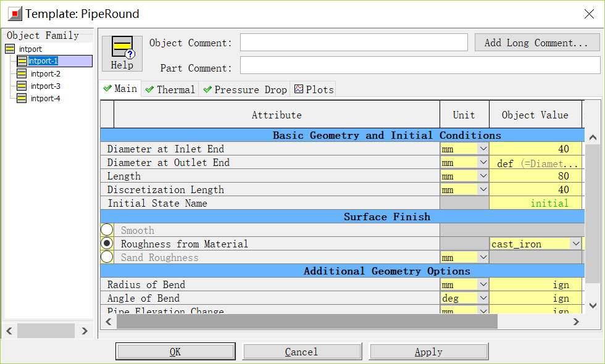Viewport: 605px width, 364px height.
Task: Click Object Family panel scroll-right arrow
Action: (85, 331)
